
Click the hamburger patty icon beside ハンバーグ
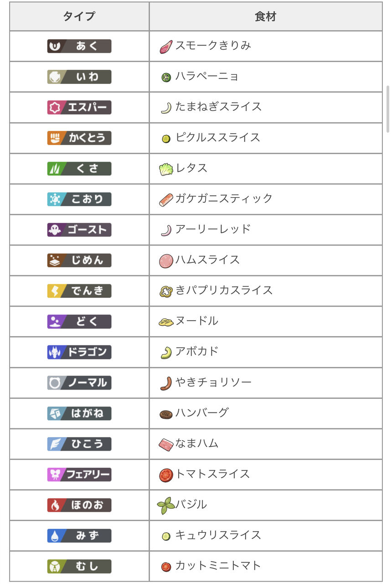[x=166, y=414]
